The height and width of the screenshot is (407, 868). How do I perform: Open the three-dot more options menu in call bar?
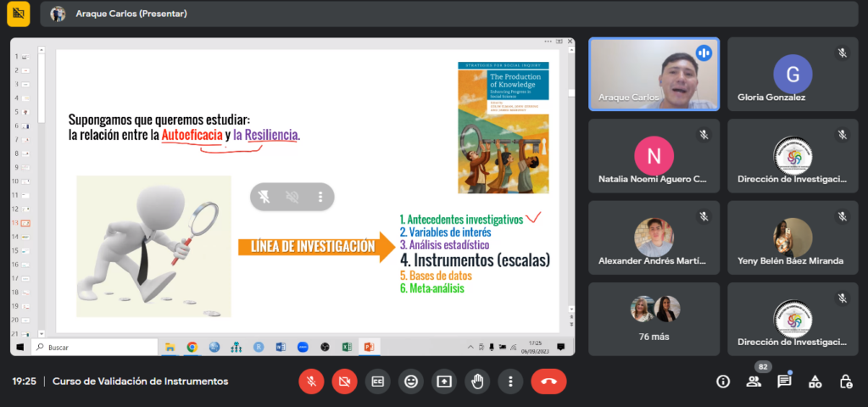tap(510, 382)
